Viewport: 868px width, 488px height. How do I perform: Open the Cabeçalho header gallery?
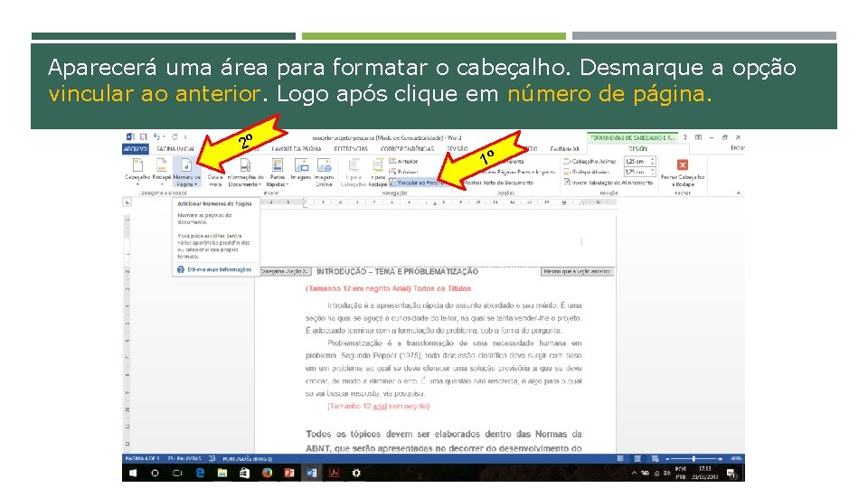[x=137, y=171]
